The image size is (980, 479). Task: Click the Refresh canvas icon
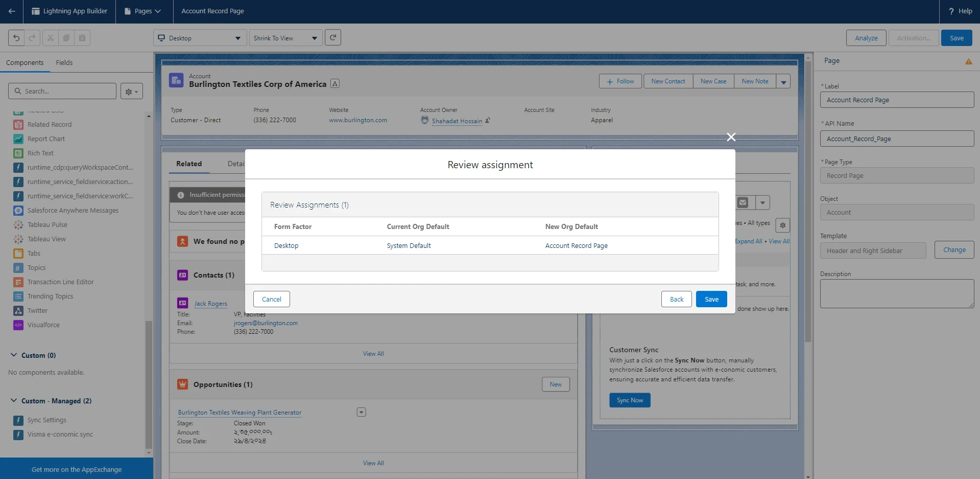click(x=333, y=37)
